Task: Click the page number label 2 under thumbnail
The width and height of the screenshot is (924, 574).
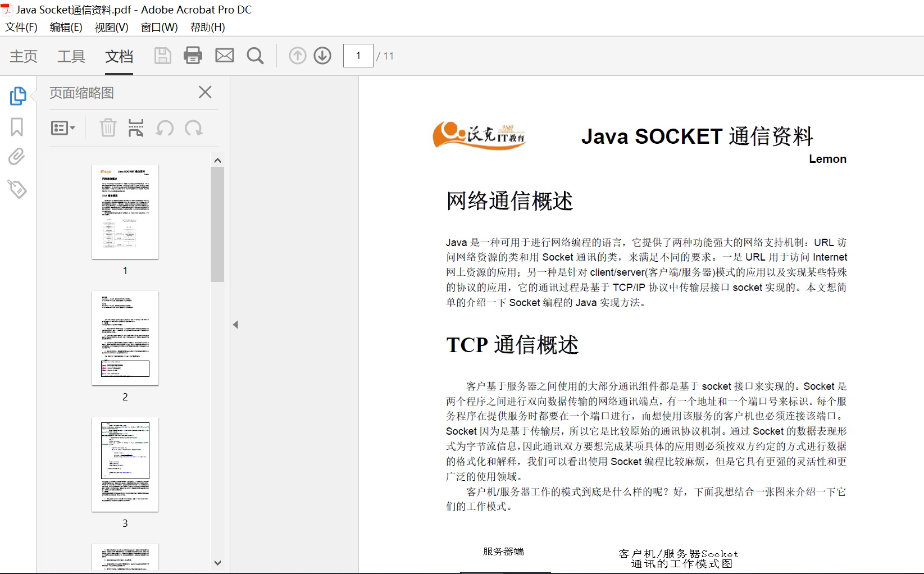Action: (x=125, y=397)
